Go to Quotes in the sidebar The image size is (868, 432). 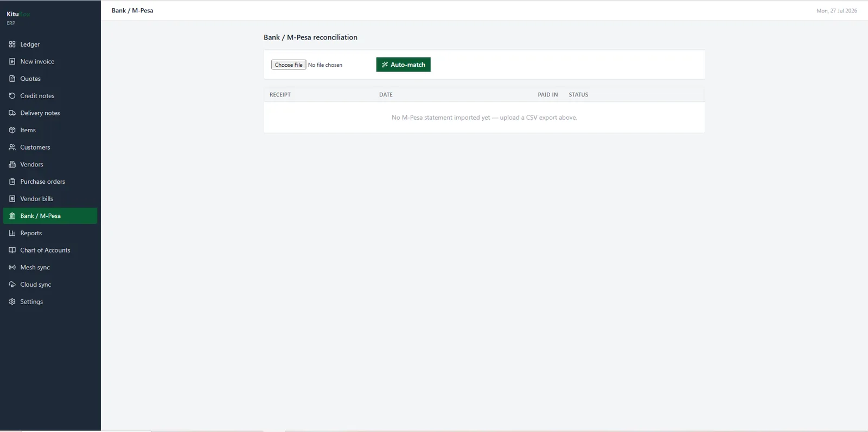[50, 79]
